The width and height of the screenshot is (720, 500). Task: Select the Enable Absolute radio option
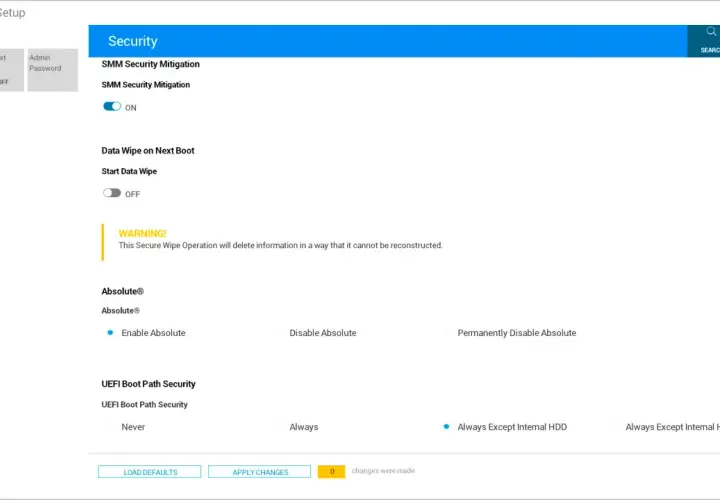pyautogui.click(x=110, y=332)
